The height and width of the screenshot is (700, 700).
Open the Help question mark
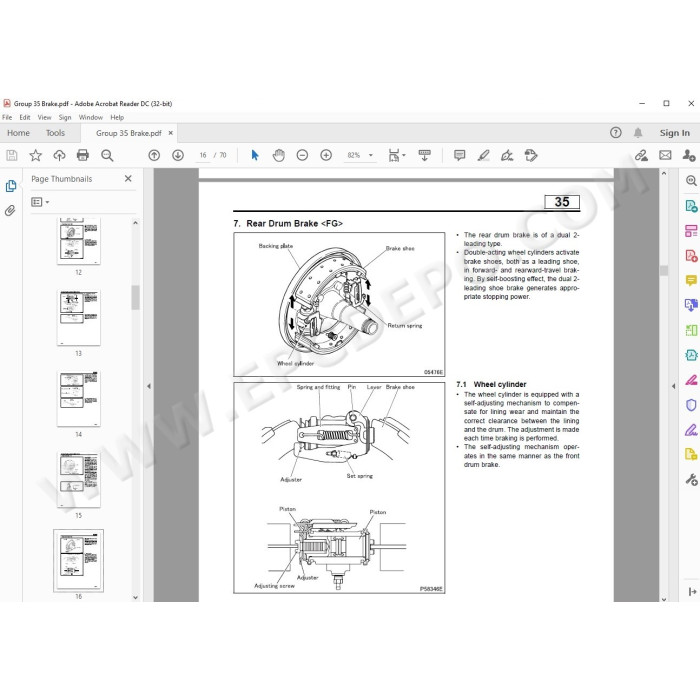click(616, 133)
